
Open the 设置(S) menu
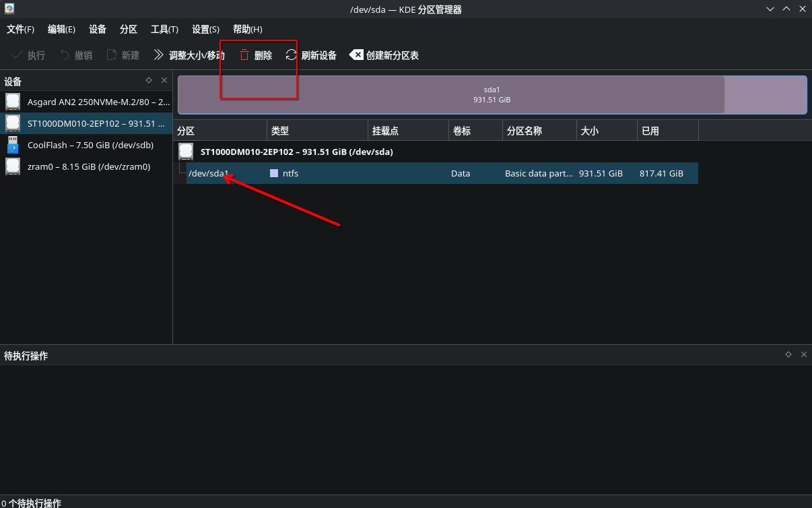coord(205,29)
